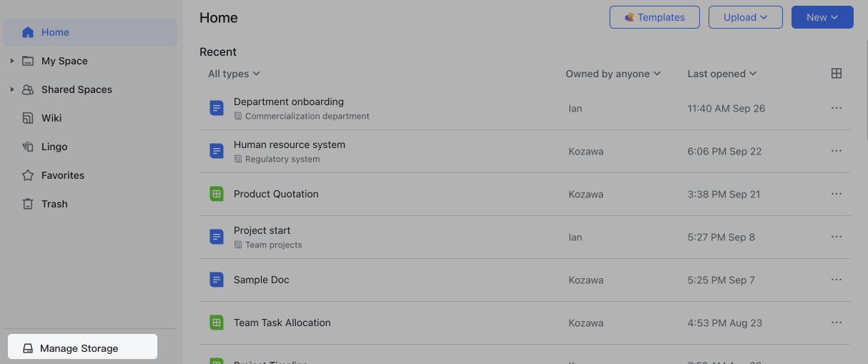
Task: Expand the My Space tree arrow
Action: coord(12,61)
